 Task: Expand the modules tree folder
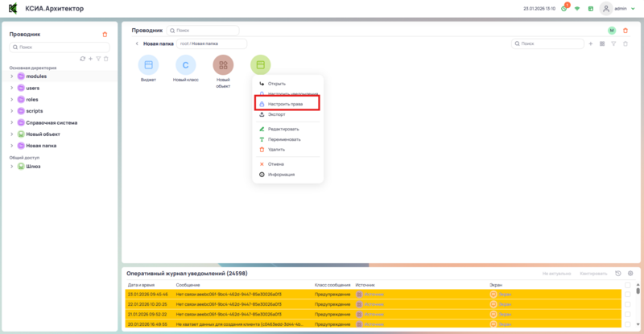tap(12, 76)
